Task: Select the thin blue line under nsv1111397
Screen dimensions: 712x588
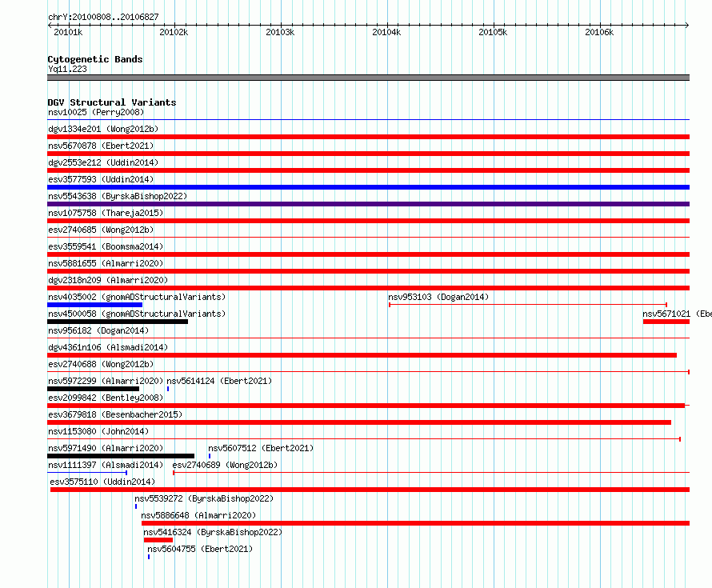Action: click(x=87, y=473)
